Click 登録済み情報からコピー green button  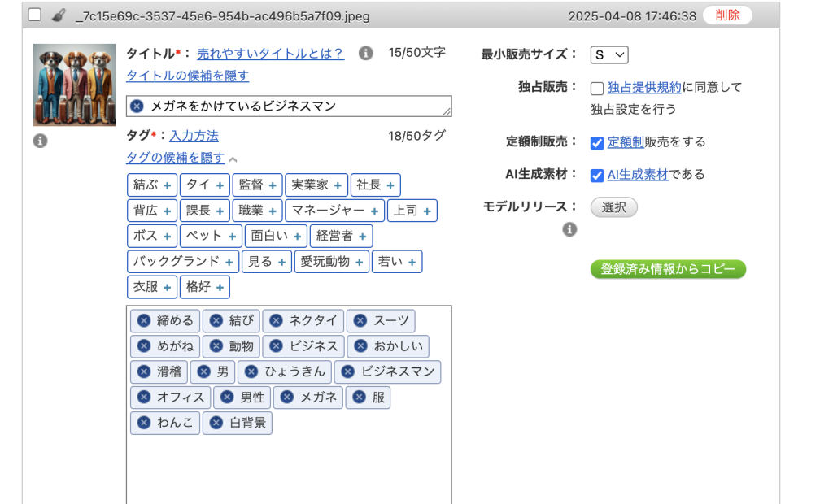click(668, 269)
